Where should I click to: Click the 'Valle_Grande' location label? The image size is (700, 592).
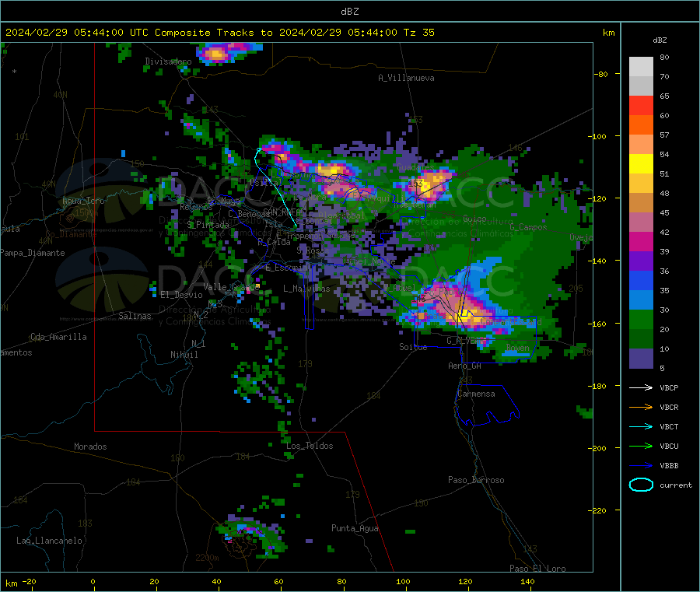pos(232,286)
